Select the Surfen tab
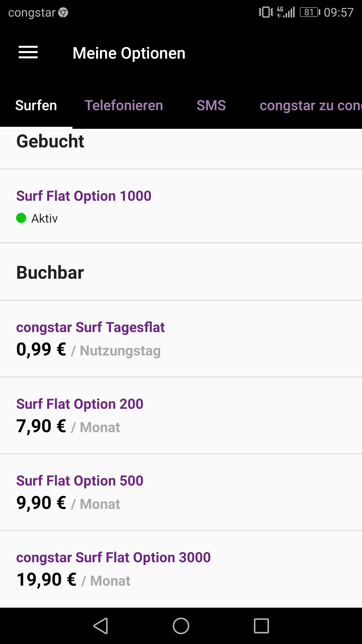 point(36,105)
